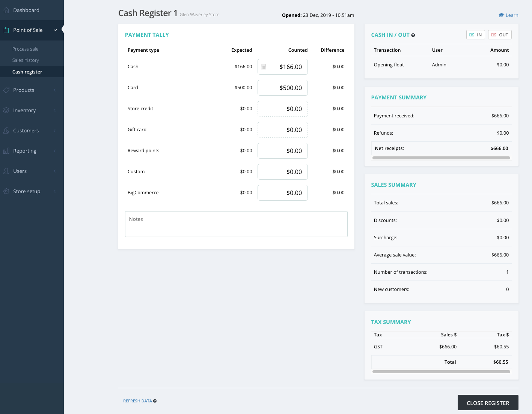Click the Custom counted amount field
The height and width of the screenshot is (414, 532).
click(x=283, y=172)
